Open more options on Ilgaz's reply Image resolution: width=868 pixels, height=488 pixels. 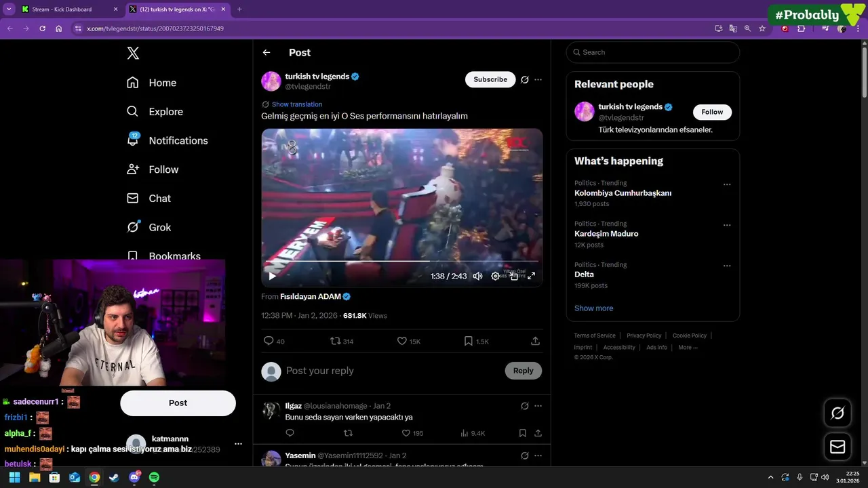tap(538, 406)
